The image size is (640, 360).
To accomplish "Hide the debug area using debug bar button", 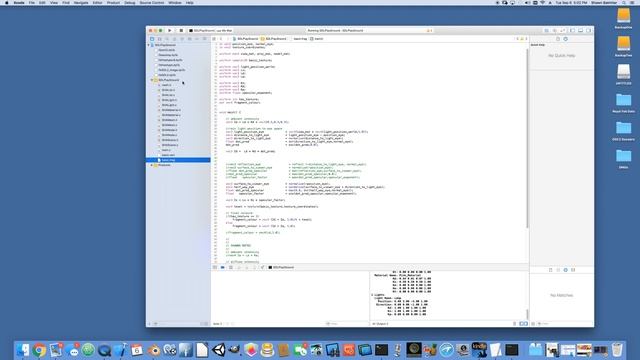I will click(x=215, y=267).
